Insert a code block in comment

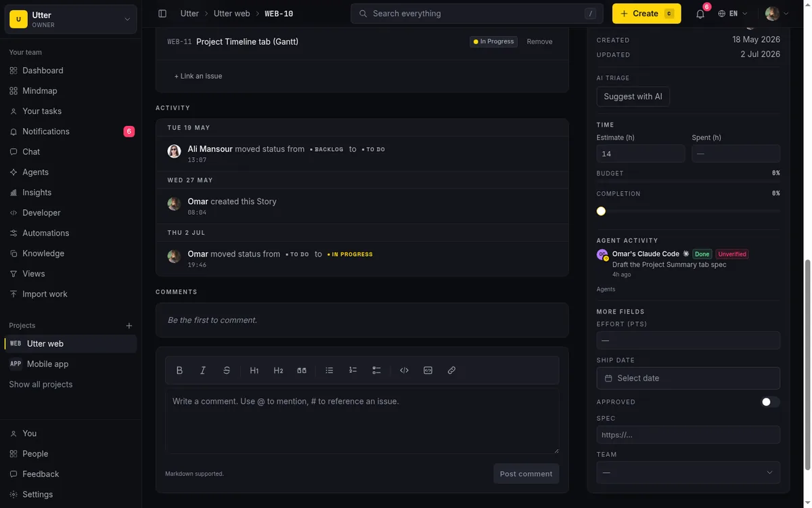click(428, 371)
